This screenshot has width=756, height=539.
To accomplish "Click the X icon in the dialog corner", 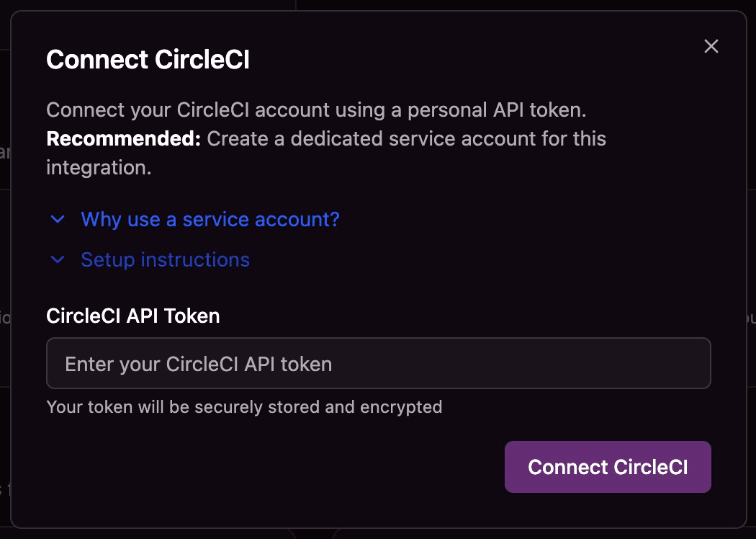I will (711, 45).
